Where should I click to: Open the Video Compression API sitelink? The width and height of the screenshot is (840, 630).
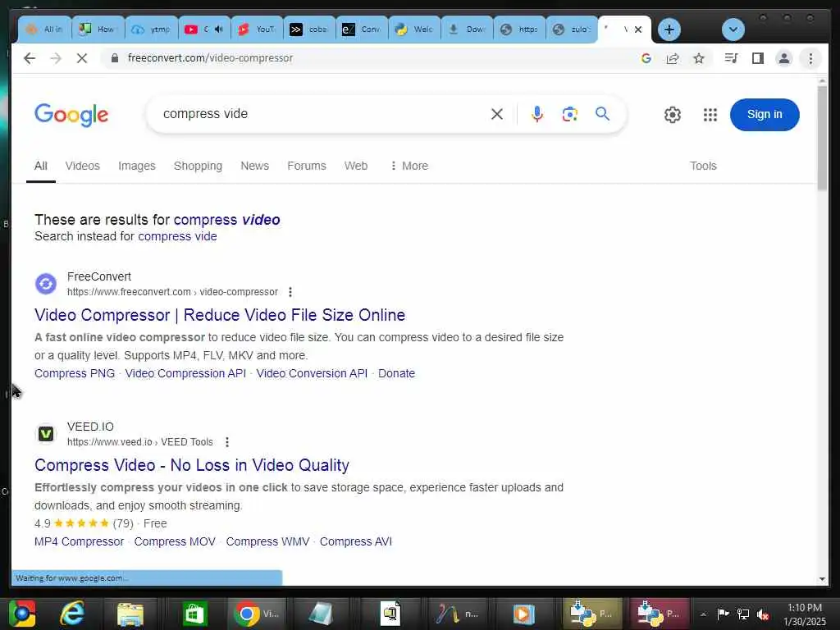(x=185, y=373)
